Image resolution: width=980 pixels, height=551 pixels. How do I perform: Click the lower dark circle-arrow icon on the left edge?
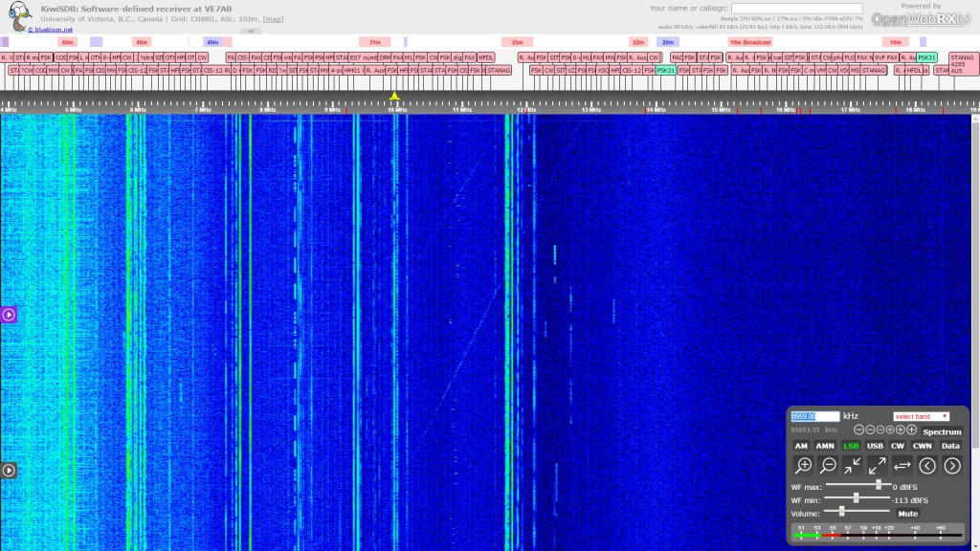click(x=9, y=470)
